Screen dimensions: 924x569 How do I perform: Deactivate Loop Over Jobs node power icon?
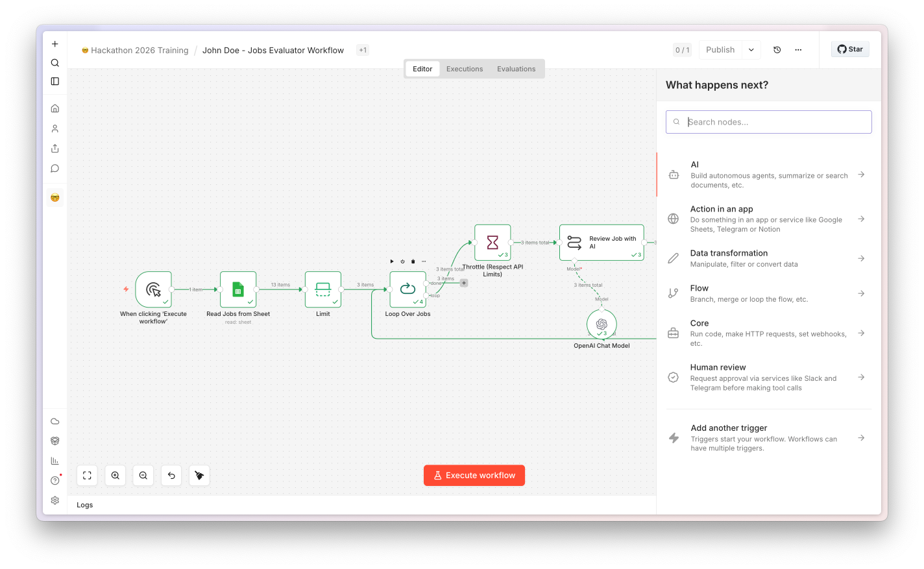pyautogui.click(x=402, y=261)
